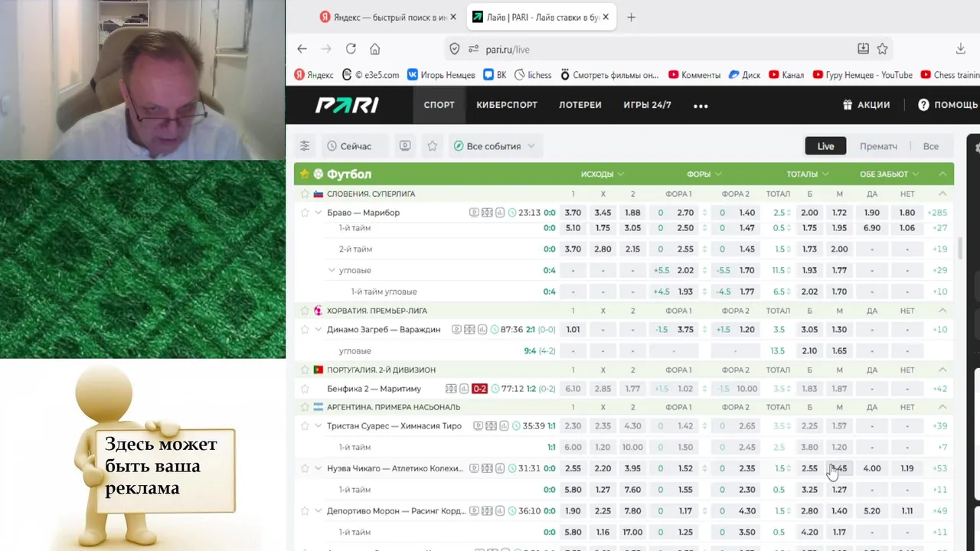
Task: Toggle favorite star for Словения. Суперлига
Action: [x=305, y=194]
